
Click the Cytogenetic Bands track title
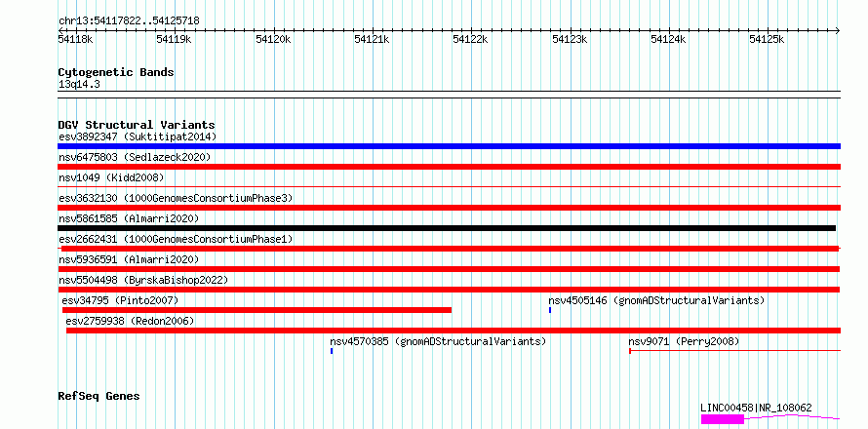(116, 72)
